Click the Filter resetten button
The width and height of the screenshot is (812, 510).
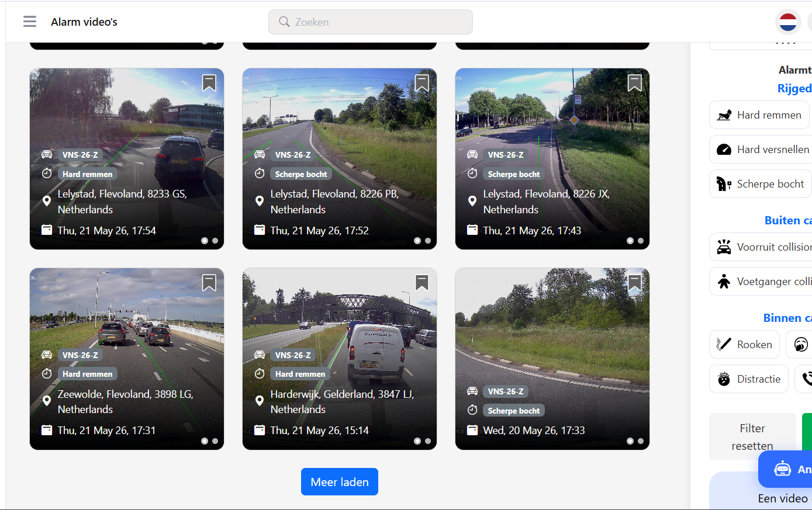(752, 437)
